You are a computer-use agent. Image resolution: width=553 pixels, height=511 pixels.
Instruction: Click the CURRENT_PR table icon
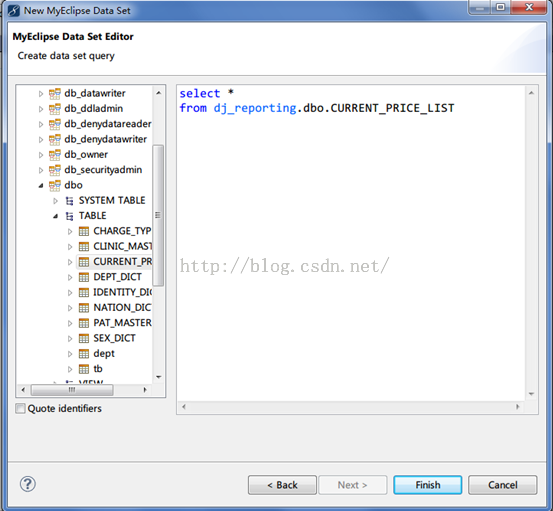point(84,262)
